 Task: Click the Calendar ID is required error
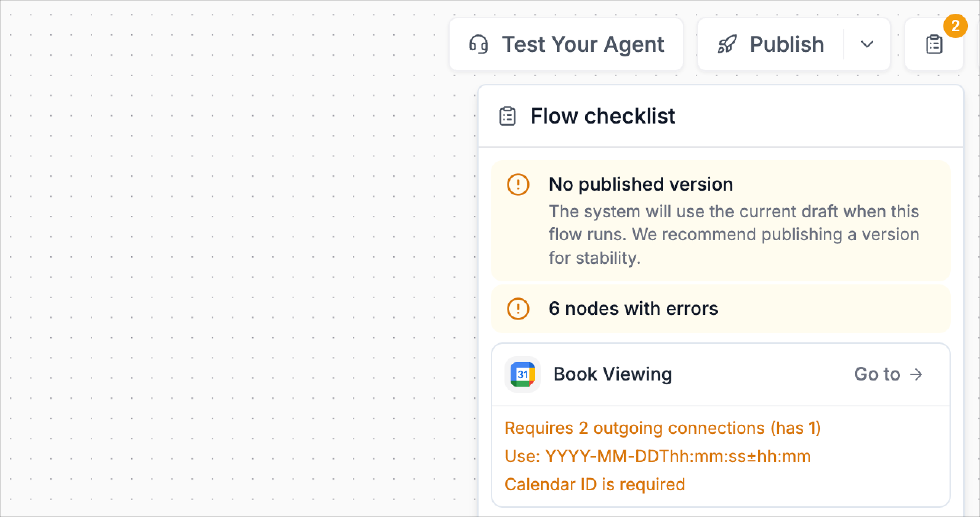coord(595,485)
